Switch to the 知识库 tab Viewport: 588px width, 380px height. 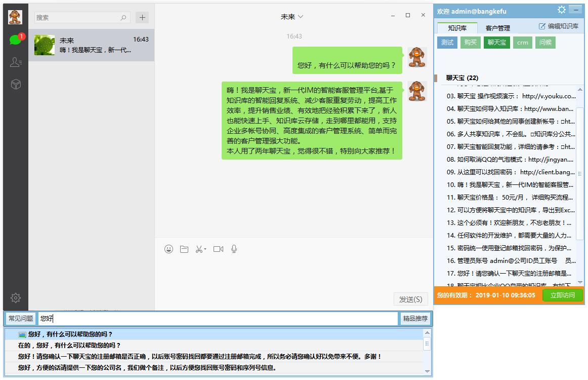457,28
